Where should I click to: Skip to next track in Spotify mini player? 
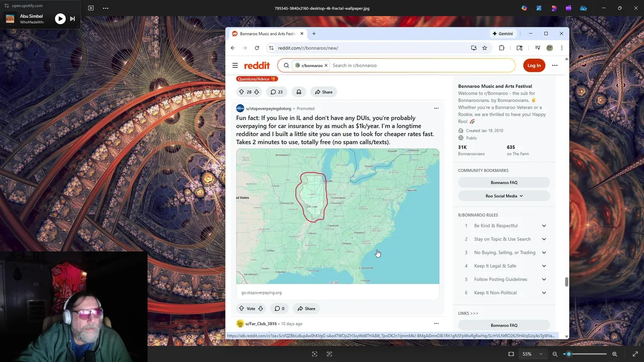[72, 19]
